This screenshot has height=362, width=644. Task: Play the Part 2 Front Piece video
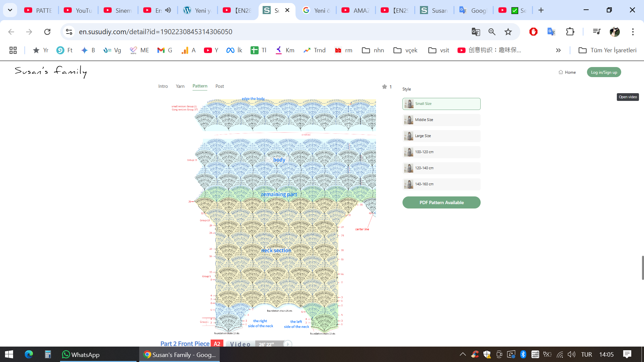click(288, 344)
